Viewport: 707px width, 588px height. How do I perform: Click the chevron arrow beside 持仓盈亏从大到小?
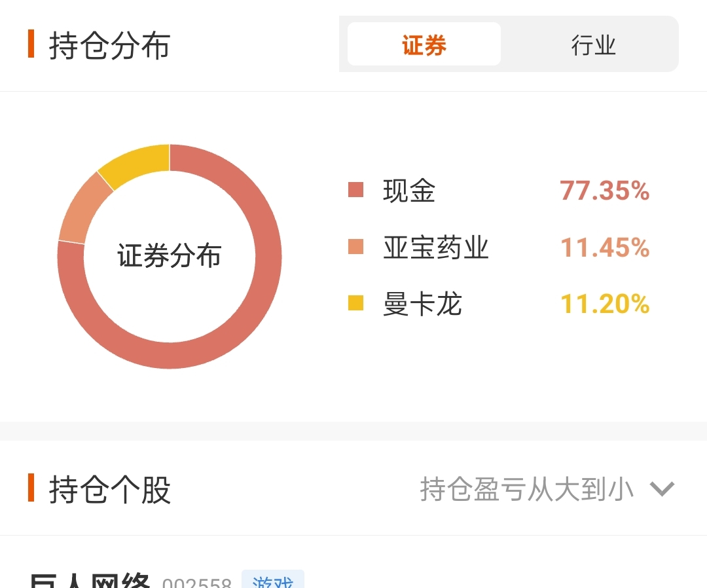point(662,488)
